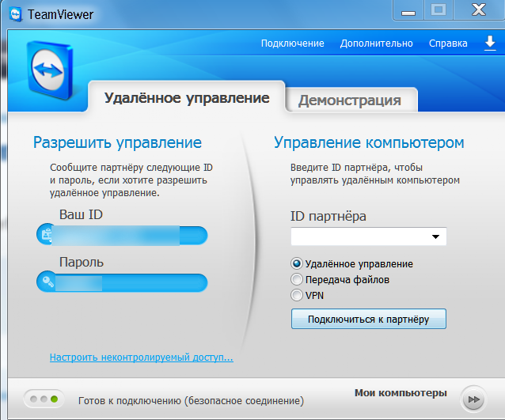Click heading Разрешить управление
This screenshot has width=505, height=420.
(x=118, y=142)
